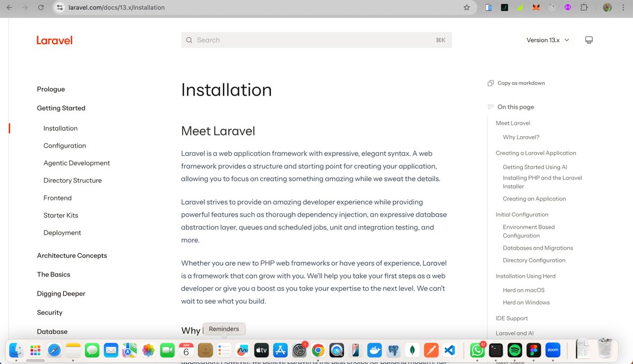The width and height of the screenshot is (633, 364).
Task: Expand Architecture Concepts in sidebar
Action: tap(72, 255)
